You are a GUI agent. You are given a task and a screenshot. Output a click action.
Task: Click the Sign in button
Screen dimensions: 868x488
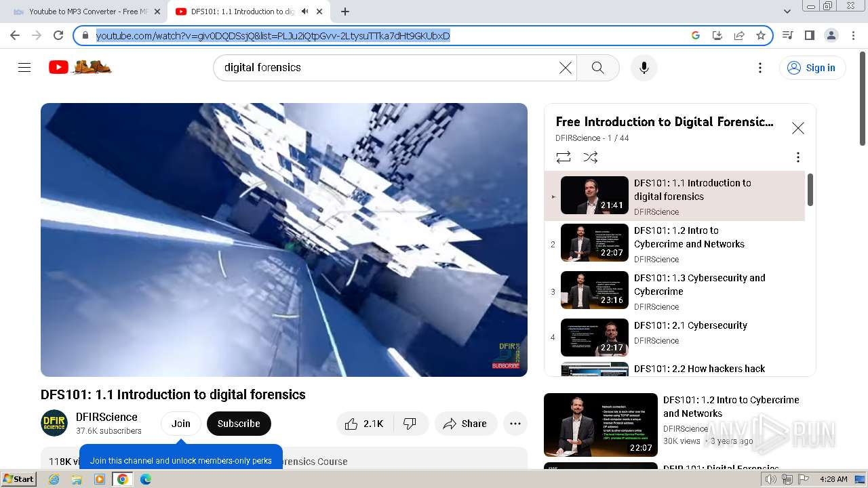click(x=812, y=68)
